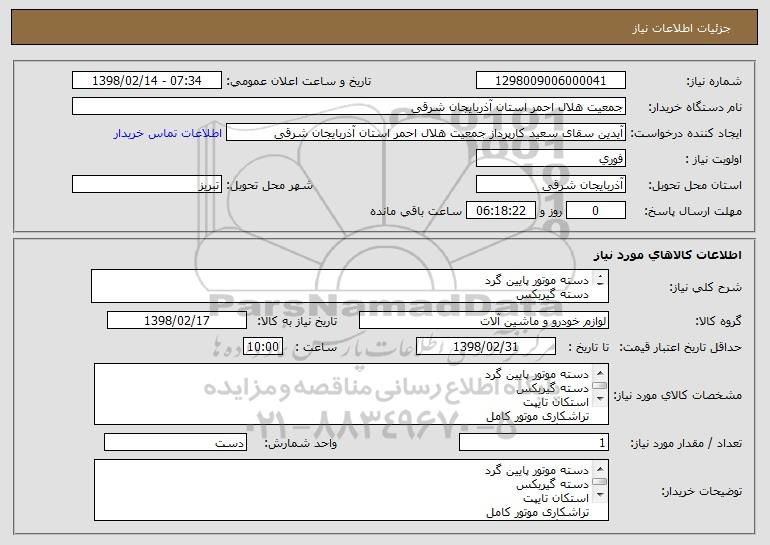Select text دسته گیربکس in general description box
The width and height of the screenshot is (770, 545).
pyautogui.click(x=552, y=295)
